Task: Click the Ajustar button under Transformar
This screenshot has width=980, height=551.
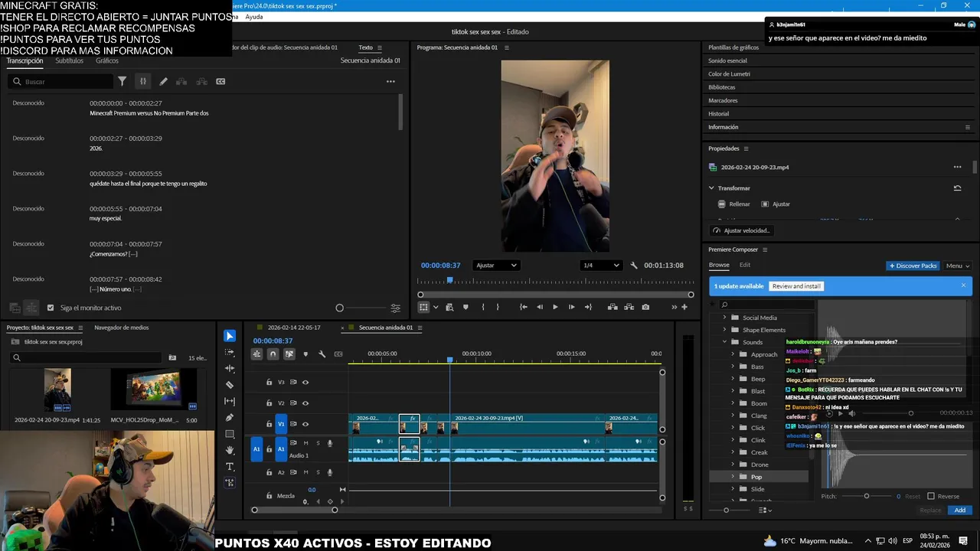Action: (x=776, y=204)
